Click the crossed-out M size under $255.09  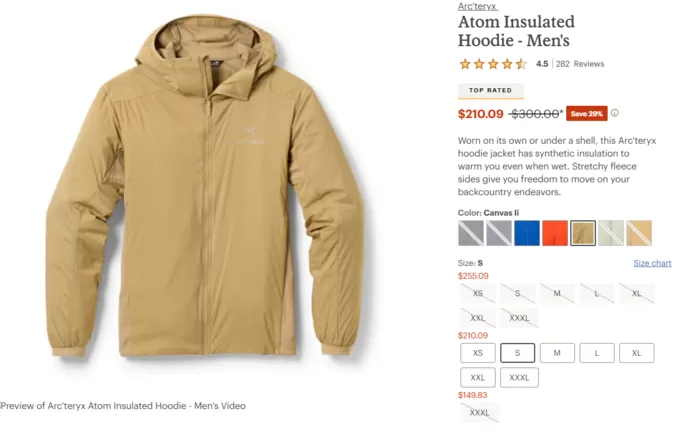(x=557, y=293)
